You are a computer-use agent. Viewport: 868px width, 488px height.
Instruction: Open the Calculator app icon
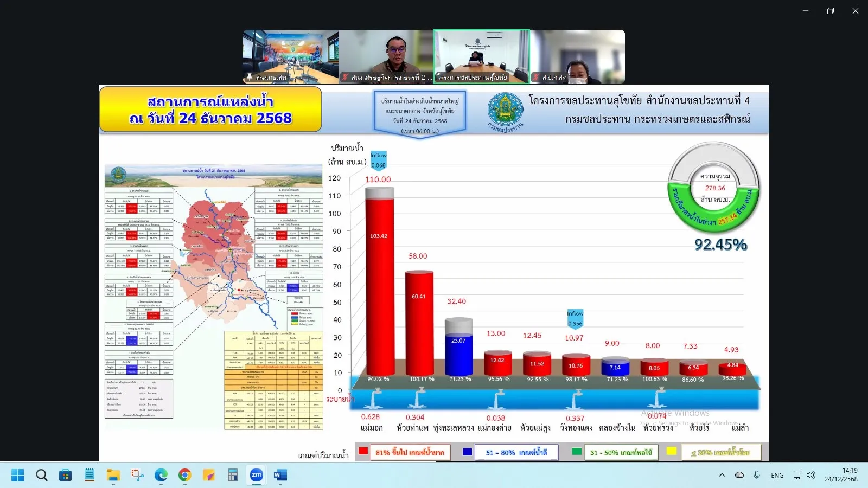232,476
